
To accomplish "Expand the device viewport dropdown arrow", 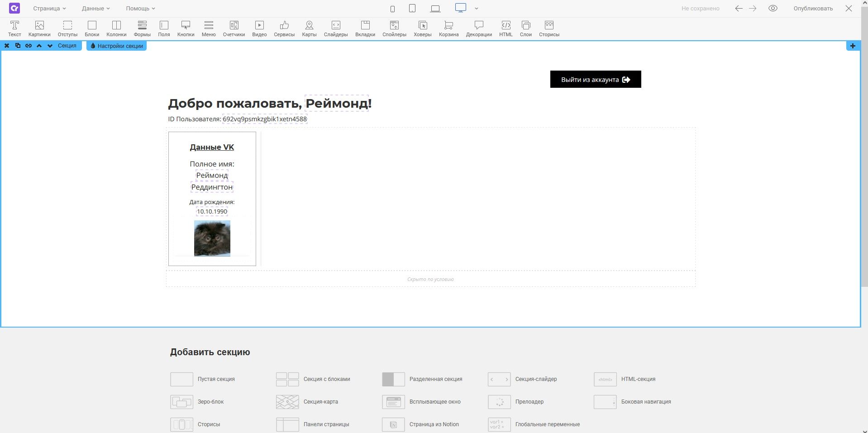I will tap(477, 9).
